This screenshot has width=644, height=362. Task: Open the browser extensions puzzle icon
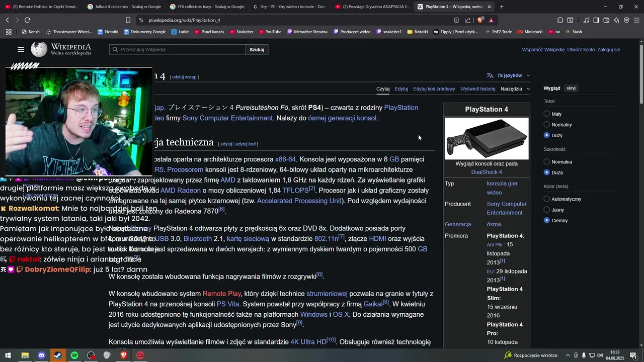tap(560, 20)
